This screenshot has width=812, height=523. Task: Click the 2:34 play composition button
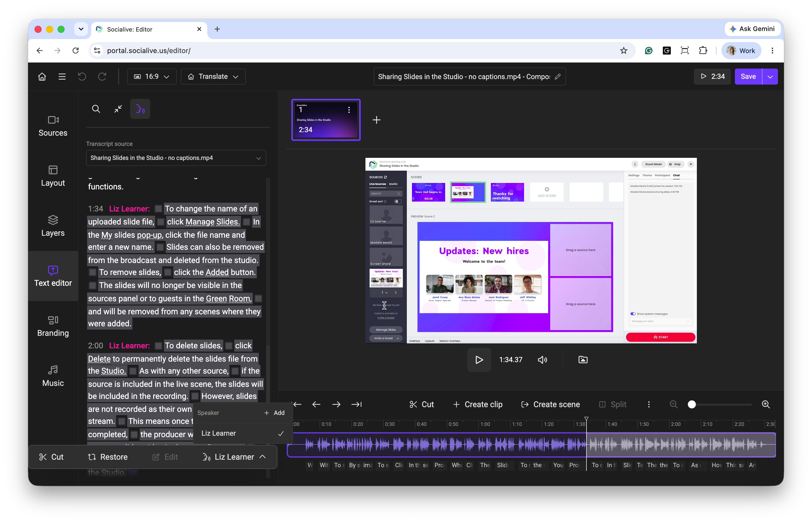point(712,77)
